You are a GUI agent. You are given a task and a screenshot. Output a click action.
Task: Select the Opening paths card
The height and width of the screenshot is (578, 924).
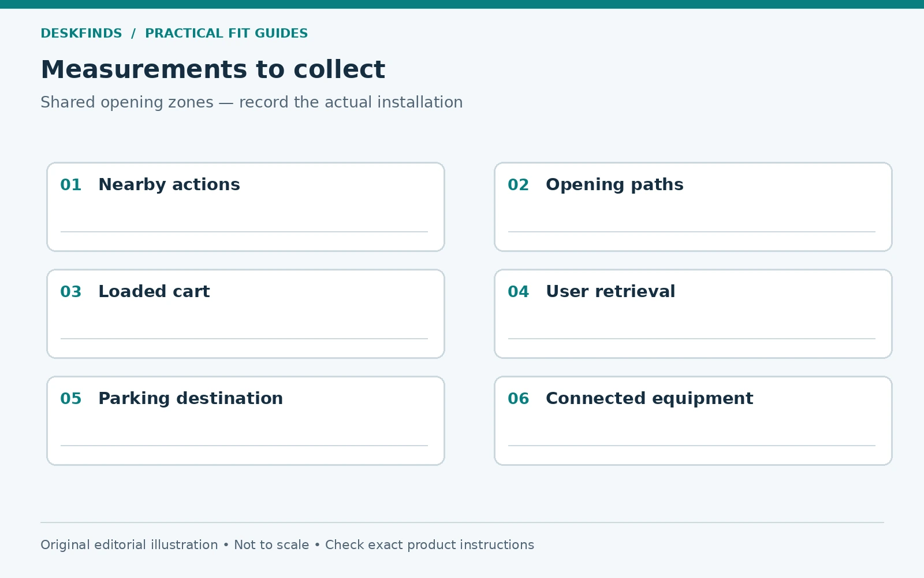pos(693,207)
